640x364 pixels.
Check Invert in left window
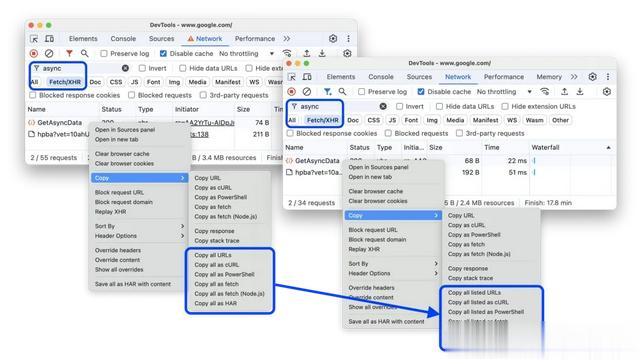click(x=142, y=68)
